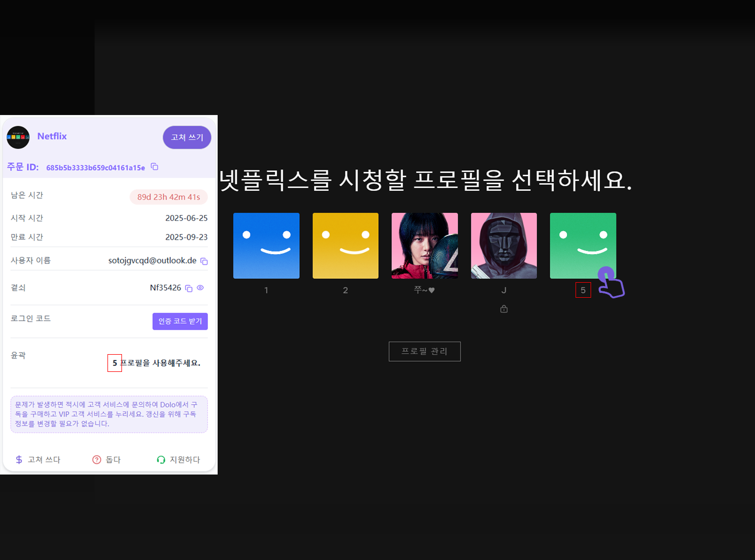Select yellow profile 2
Viewport: 755px width, 560px height.
click(x=346, y=246)
